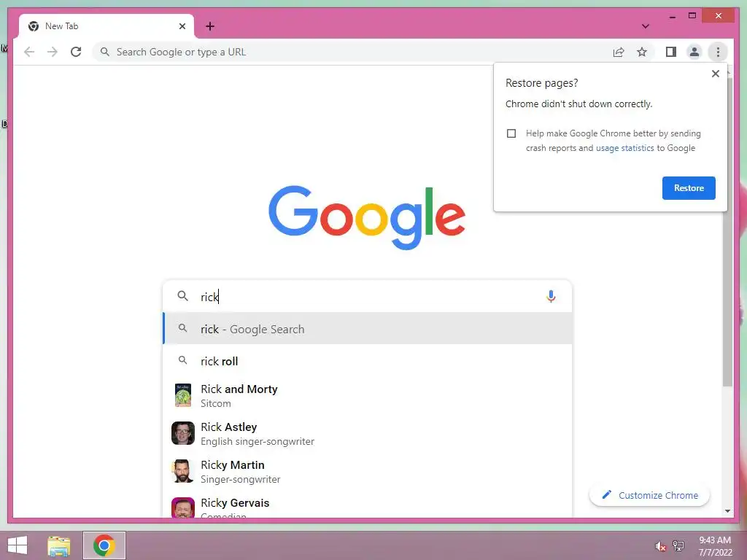Image resolution: width=747 pixels, height=560 pixels.
Task: Click the browser forward arrow
Action: (x=53, y=52)
